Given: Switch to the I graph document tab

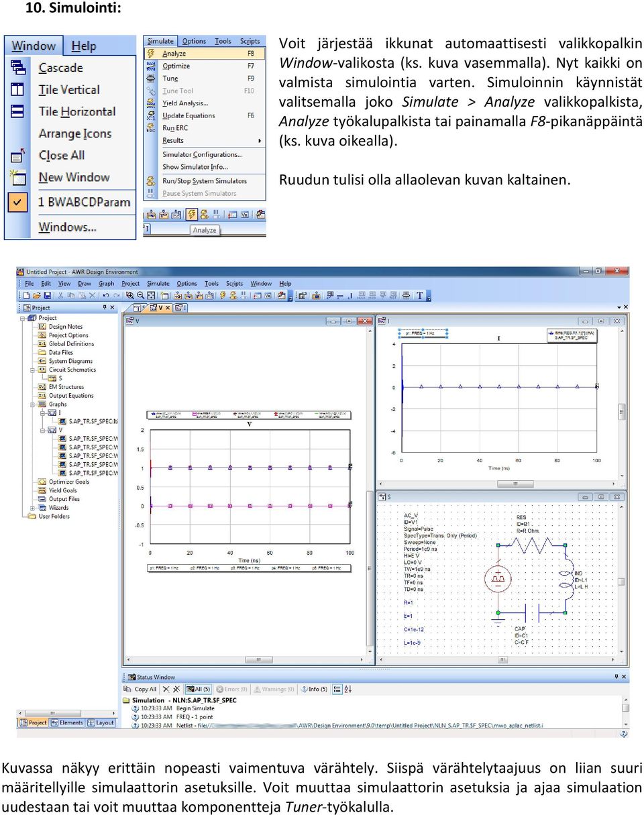Looking at the screenshot, I should [180, 308].
